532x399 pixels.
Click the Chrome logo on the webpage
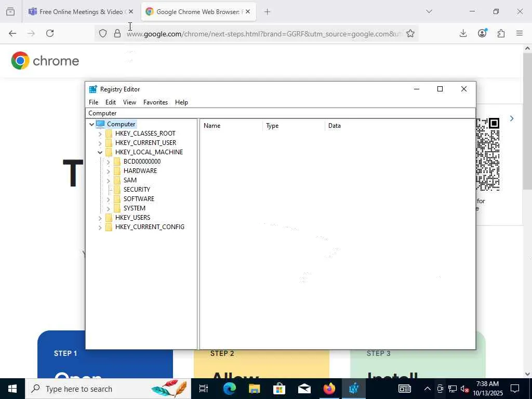pos(45,61)
